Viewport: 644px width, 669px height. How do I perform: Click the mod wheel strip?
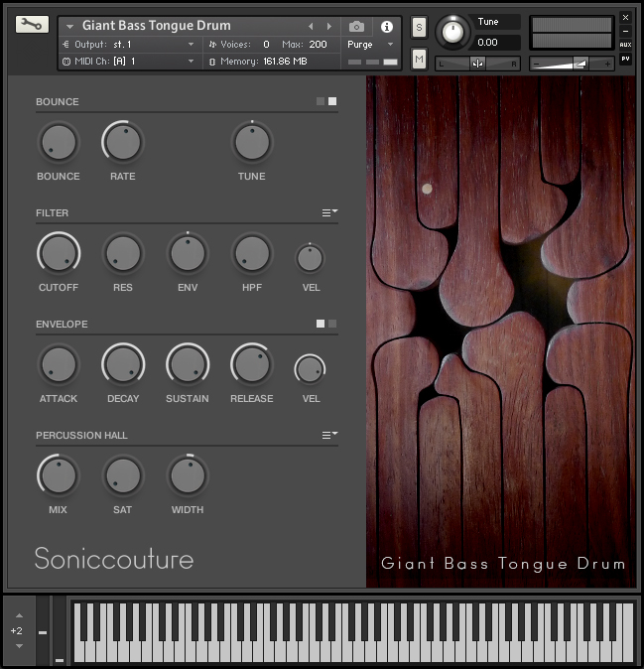[x=60, y=629]
